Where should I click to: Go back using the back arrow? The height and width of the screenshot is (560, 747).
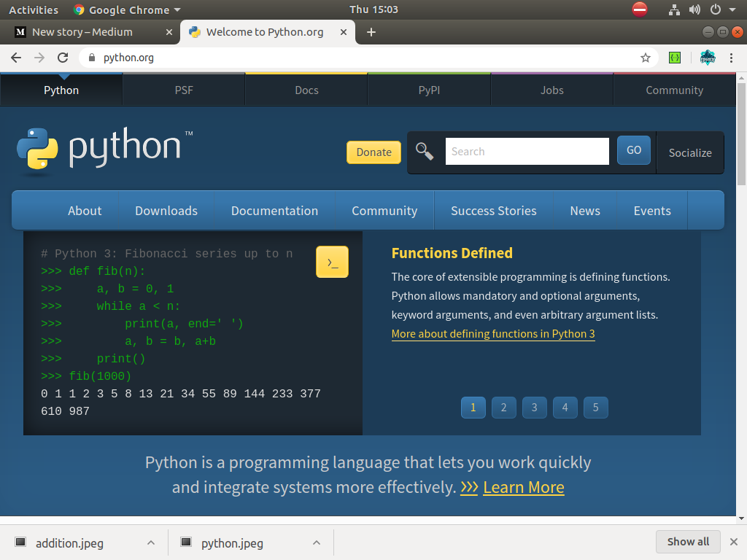click(x=16, y=57)
